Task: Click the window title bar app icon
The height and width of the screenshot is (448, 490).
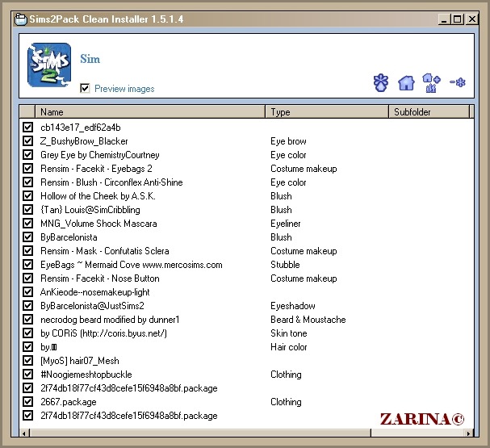Action: (x=21, y=19)
